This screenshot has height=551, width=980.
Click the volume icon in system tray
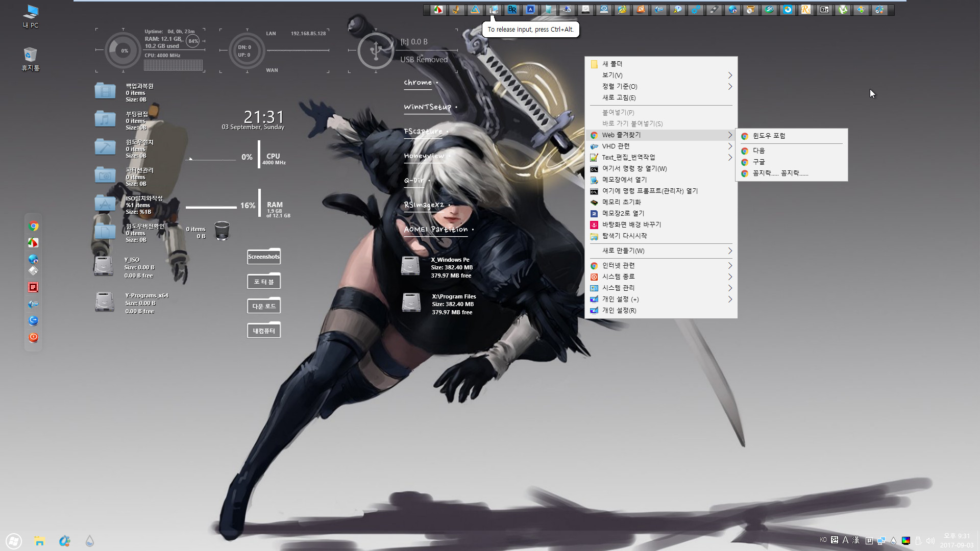[x=930, y=540]
